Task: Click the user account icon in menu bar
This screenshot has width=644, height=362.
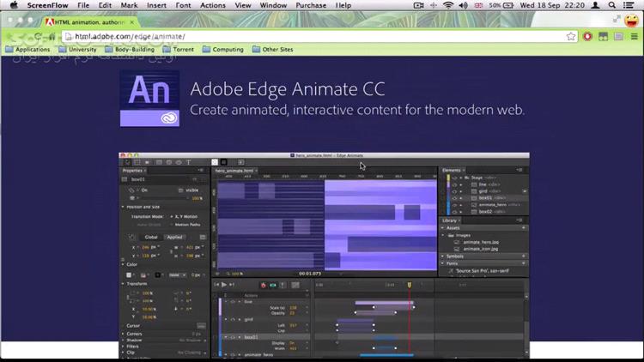Action: pos(595,5)
